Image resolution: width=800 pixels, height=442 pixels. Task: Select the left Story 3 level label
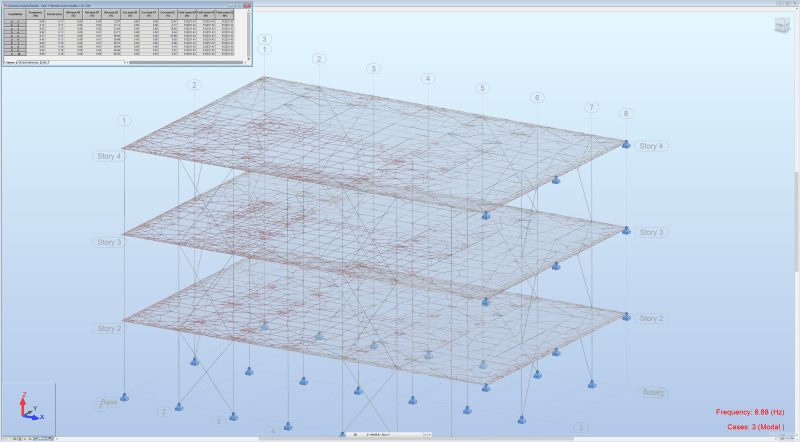tap(109, 242)
